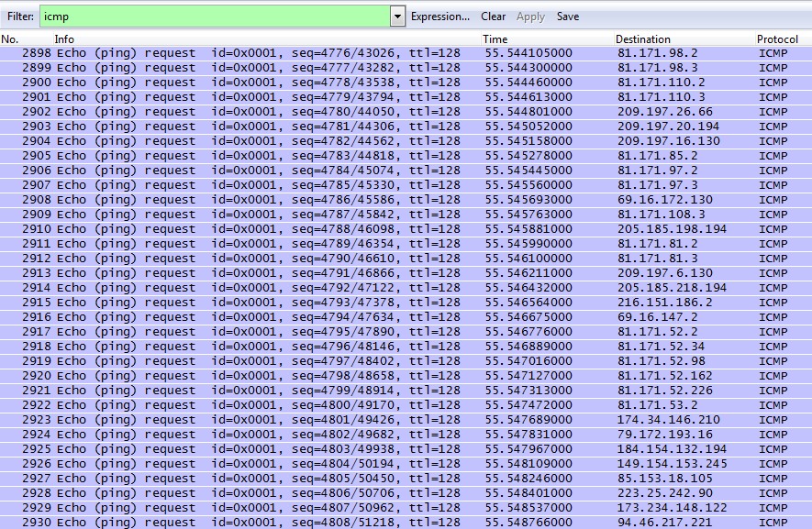Click destination 223.25.242.90

[x=665, y=493]
